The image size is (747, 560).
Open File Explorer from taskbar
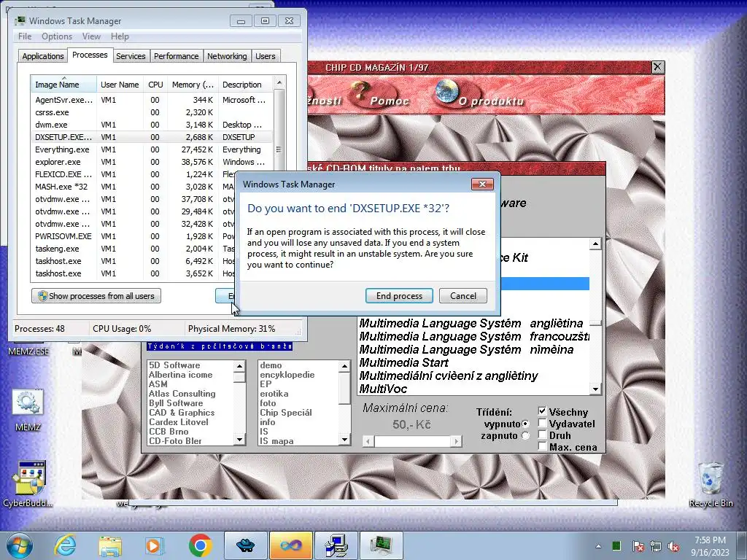110,545
